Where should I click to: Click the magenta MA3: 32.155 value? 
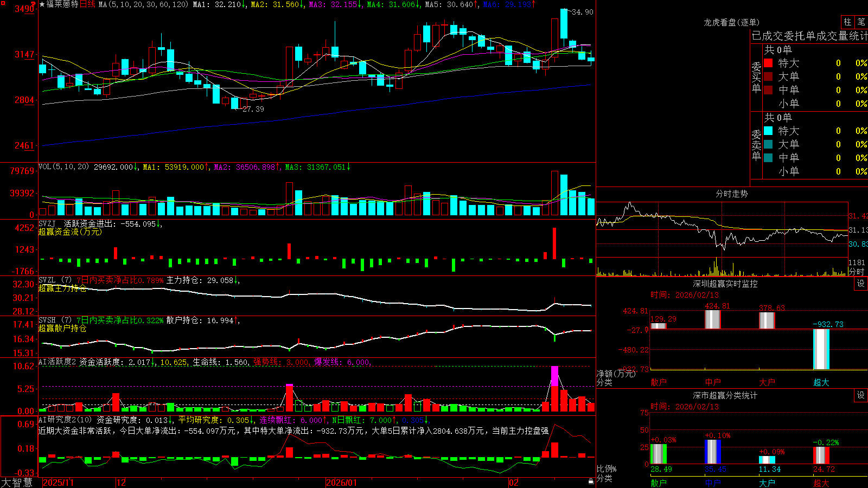(335, 4)
